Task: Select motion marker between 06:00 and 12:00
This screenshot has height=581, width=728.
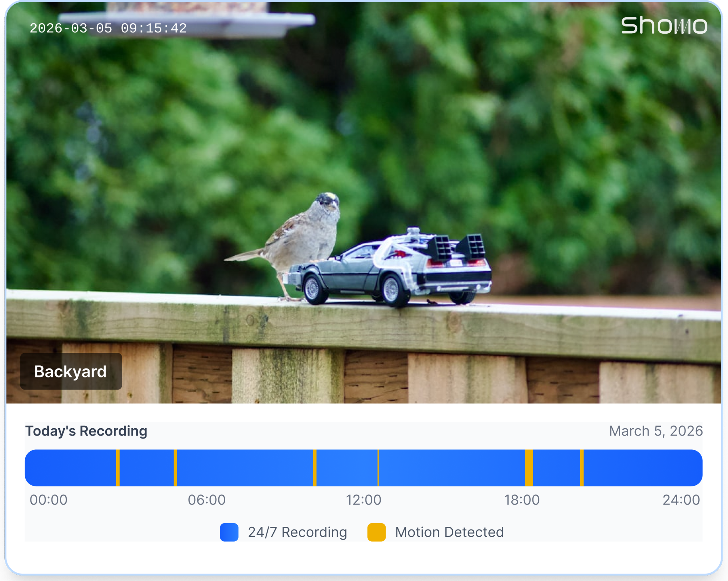Action: [x=315, y=468]
